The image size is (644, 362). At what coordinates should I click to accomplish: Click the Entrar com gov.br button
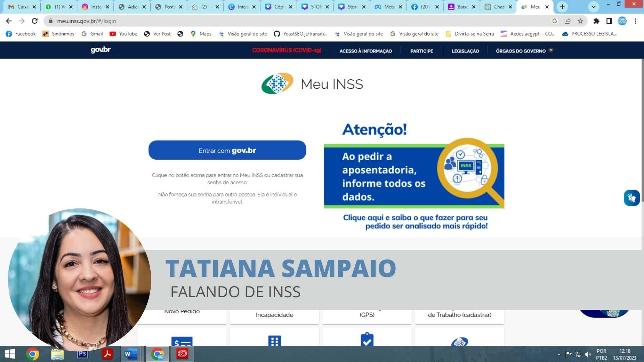click(227, 150)
